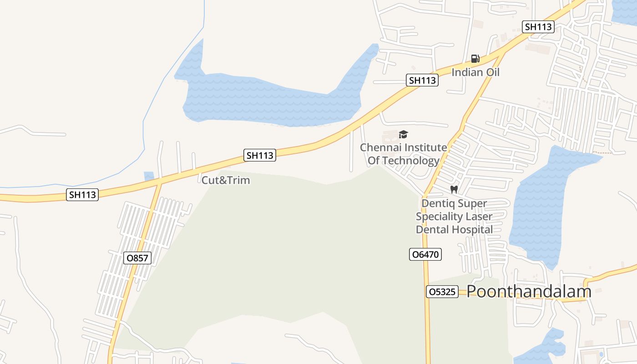
Task: Click the O857 road shield
Action: (x=137, y=258)
